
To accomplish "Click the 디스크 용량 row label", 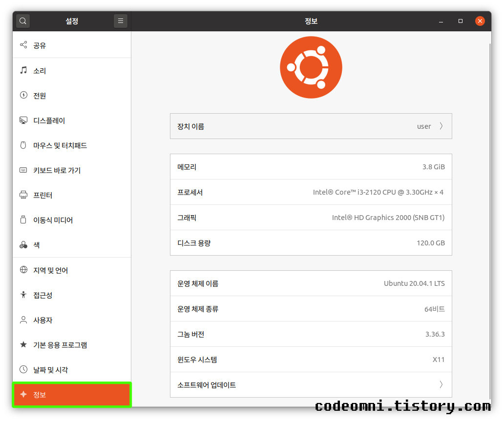I will click(x=194, y=243).
